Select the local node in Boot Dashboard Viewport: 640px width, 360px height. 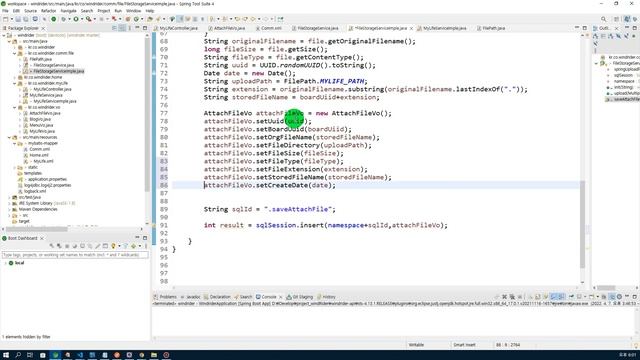[x=19, y=263]
